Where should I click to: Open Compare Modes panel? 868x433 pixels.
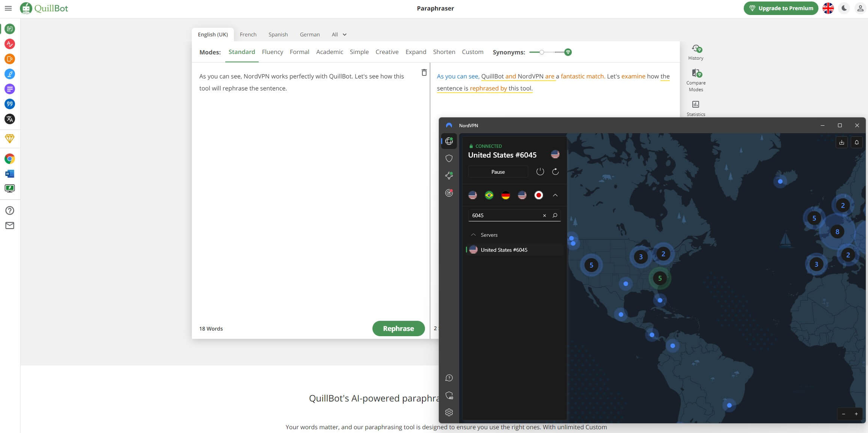696,80
